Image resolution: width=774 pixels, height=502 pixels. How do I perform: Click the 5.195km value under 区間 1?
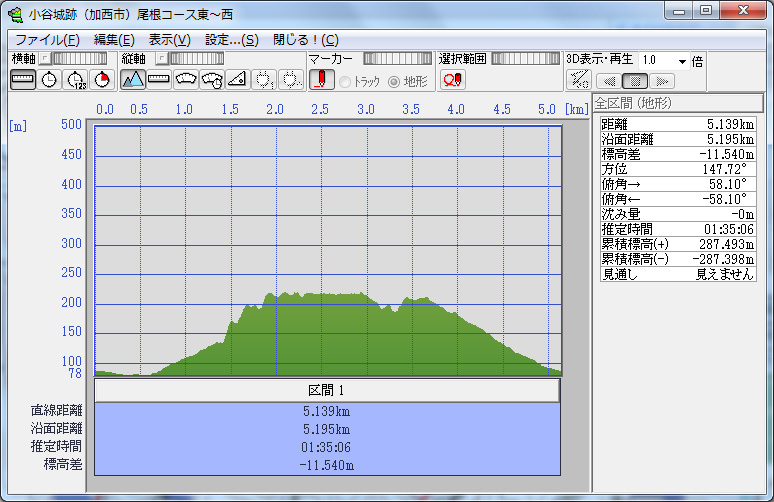click(326, 429)
